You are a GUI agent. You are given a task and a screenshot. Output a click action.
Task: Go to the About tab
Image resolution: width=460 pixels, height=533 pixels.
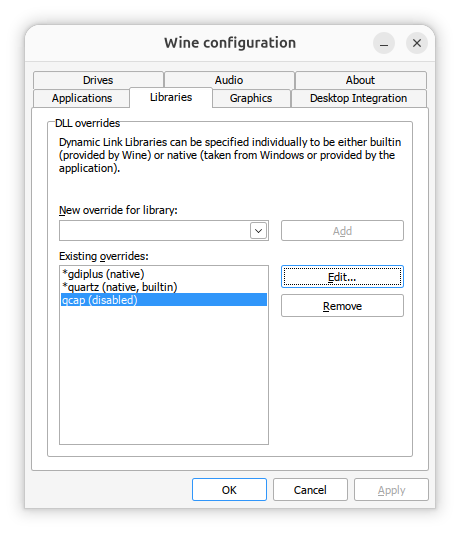(360, 80)
